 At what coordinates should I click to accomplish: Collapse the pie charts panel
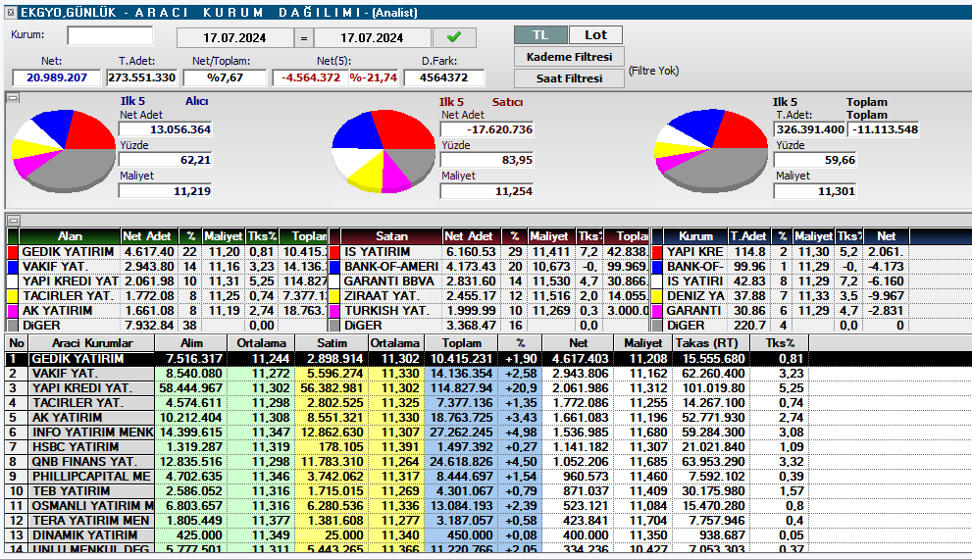[13, 97]
